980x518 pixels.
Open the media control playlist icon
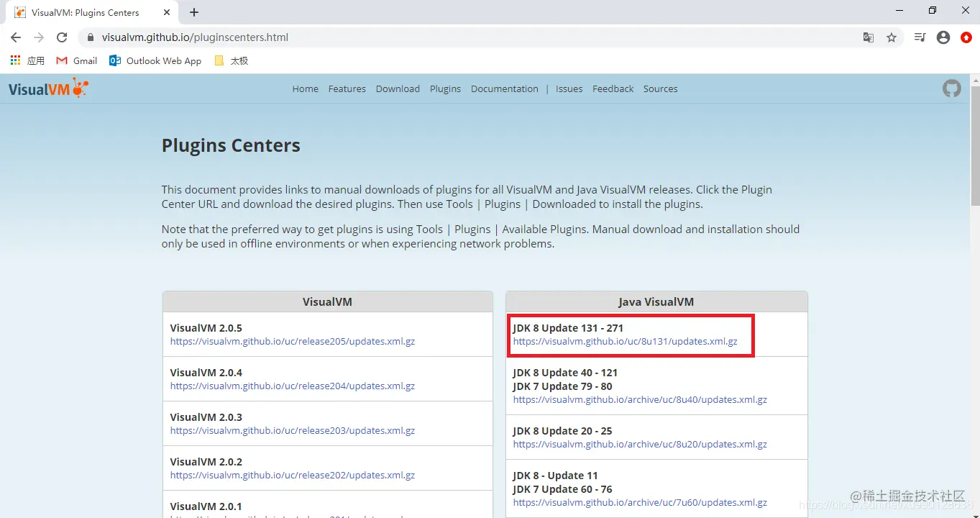(x=920, y=37)
